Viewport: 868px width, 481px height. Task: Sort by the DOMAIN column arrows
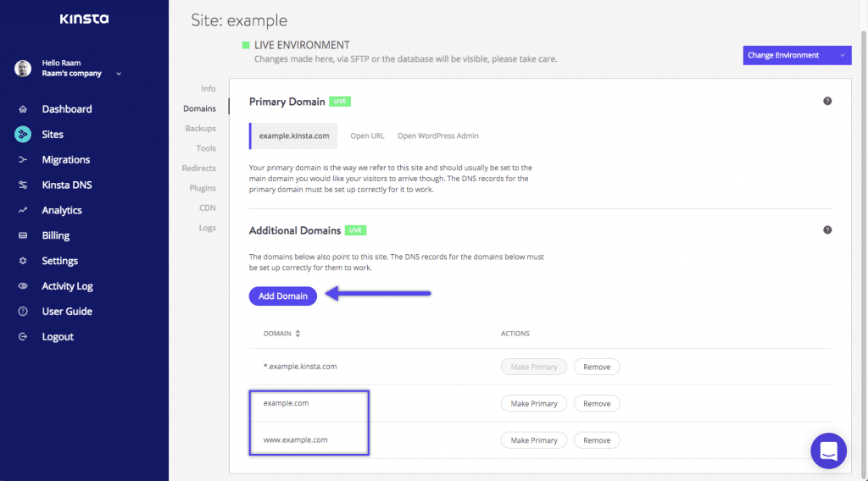point(298,334)
